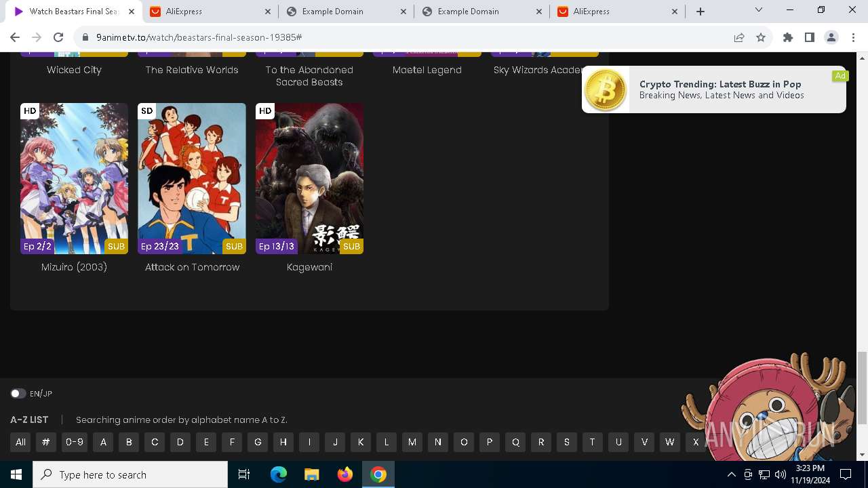868x488 pixels.
Task: Open To the Abandoned Sacred Beasts link
Action: point(309,76)
